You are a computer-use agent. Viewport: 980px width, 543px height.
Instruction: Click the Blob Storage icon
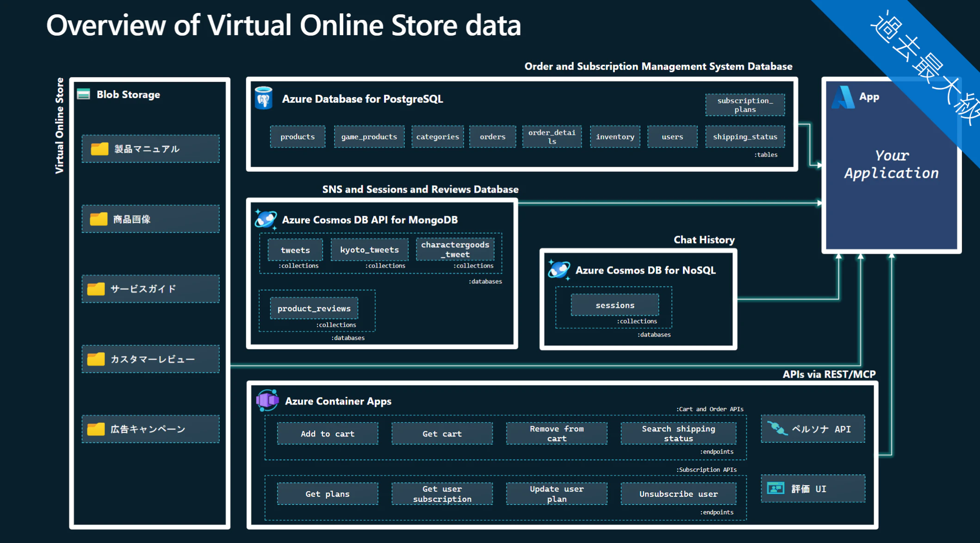pos(84,94)
